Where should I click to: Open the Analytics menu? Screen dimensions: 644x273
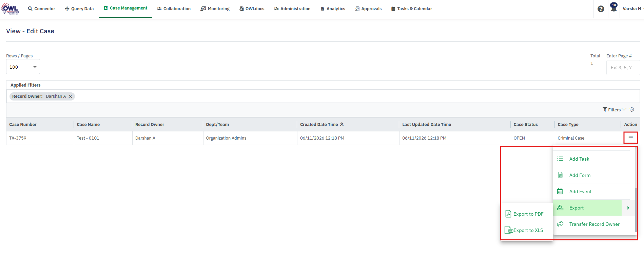click(x=333, y=9)
